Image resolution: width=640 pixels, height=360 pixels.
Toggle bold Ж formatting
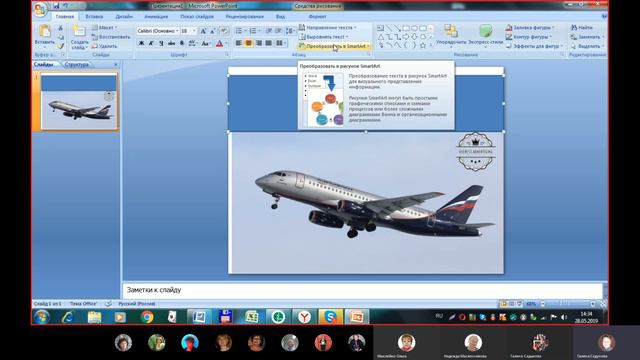click(x=141, y=43)
